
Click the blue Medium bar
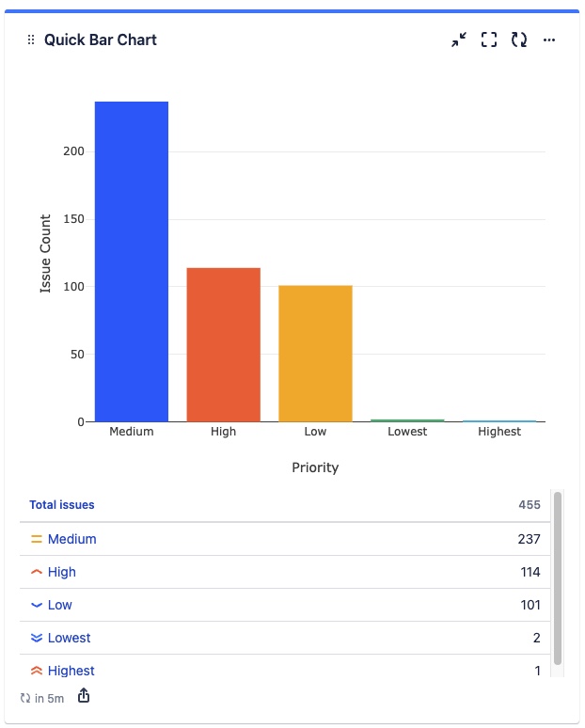click(x=132, y=263)
